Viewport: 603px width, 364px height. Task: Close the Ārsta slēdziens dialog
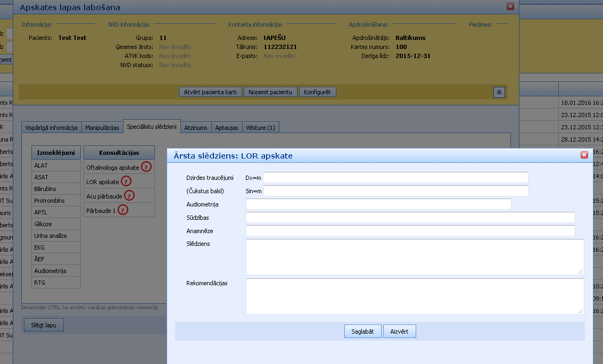584,155
